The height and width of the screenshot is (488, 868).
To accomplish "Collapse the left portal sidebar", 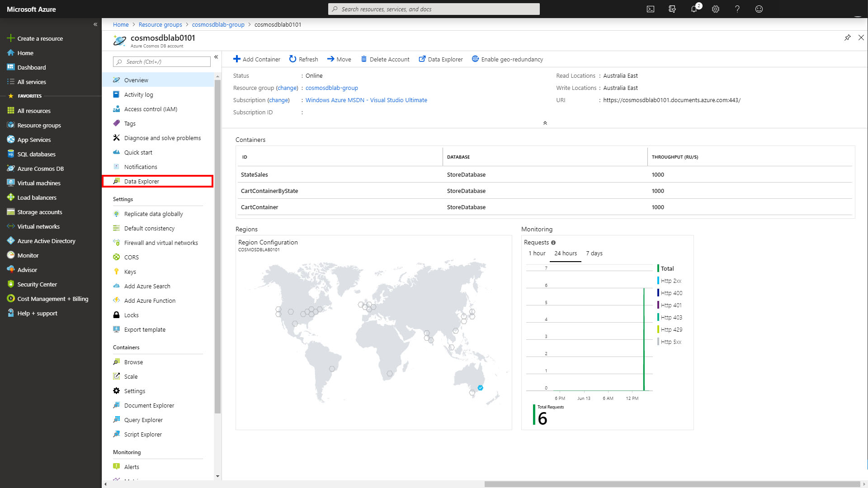I will click(x=95, y=24).
